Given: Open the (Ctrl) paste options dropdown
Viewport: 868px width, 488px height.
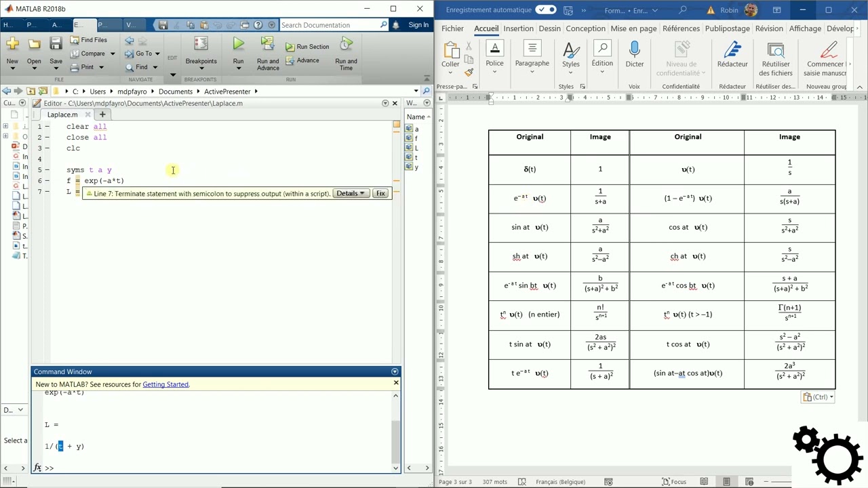Looking at the screenshot, I should tap(818, 397).
